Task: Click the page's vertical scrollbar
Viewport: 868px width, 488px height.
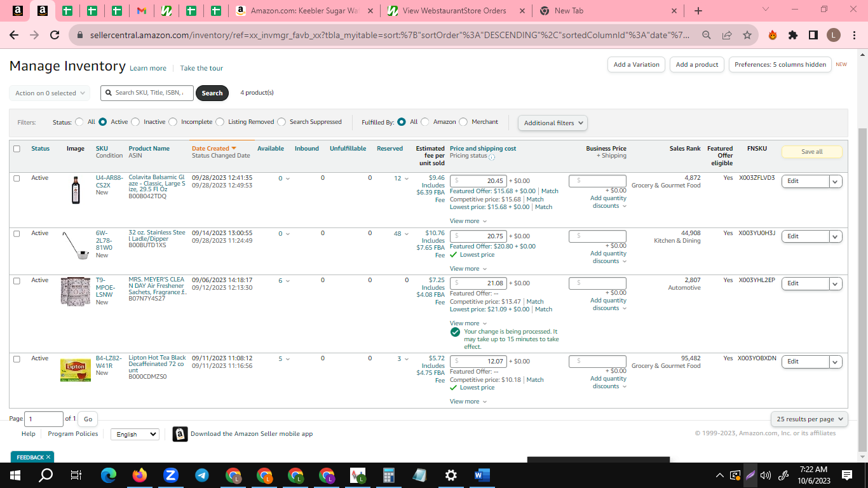Action: point(863,290)
